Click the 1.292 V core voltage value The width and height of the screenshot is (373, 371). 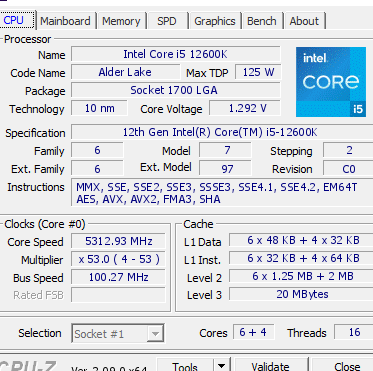245,108
